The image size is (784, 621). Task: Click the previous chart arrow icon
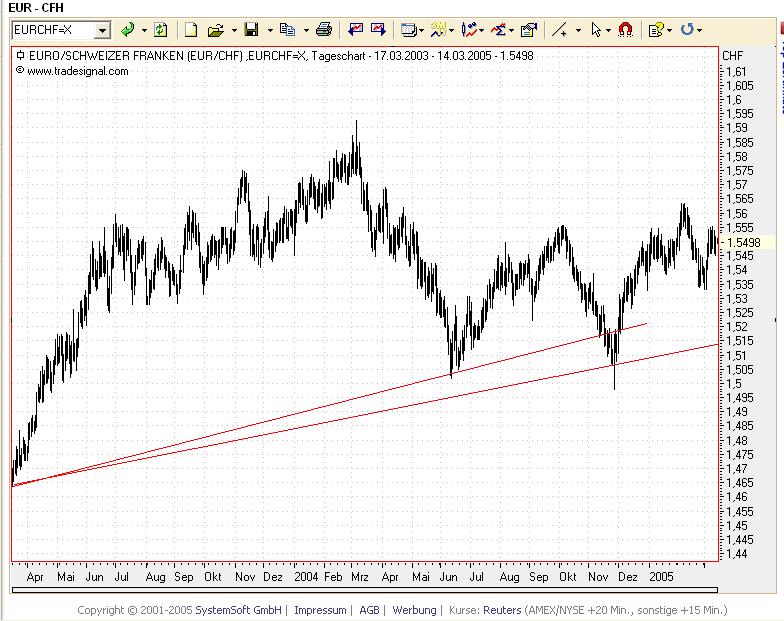356,30
